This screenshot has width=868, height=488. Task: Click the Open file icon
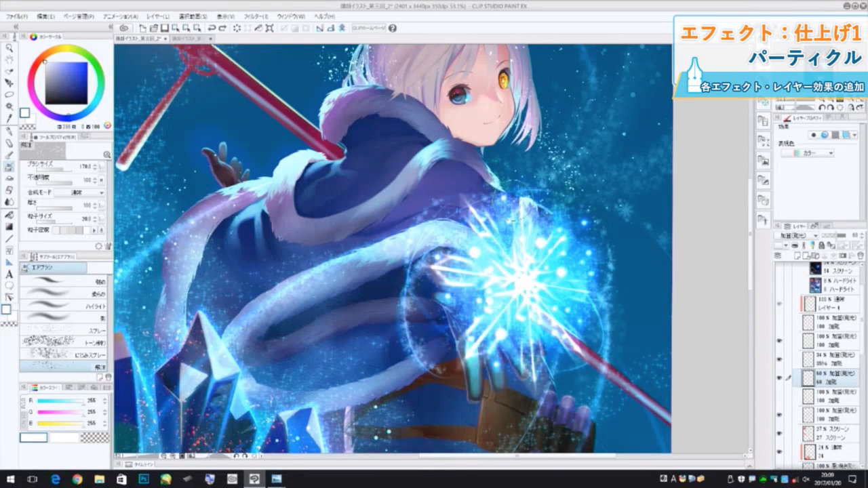pos(154,28)
